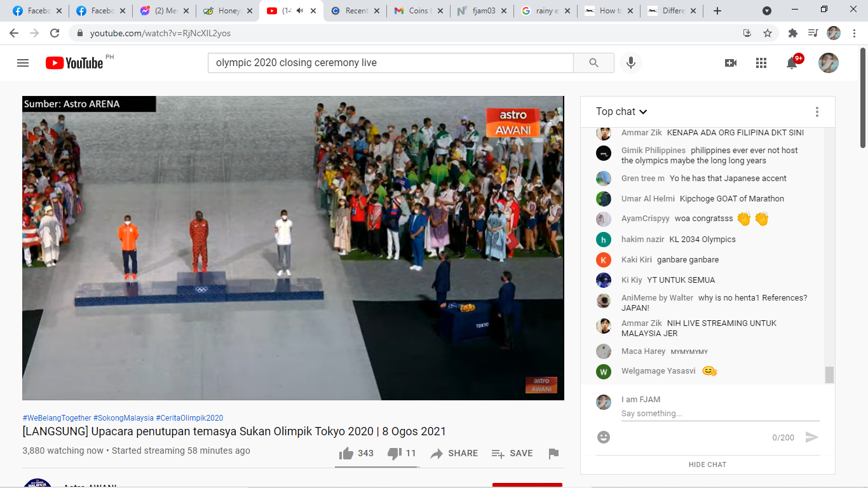This screenshot has height=488, width=868.
Task: Open Chrome media controls icon
Action: [x=812, y=33]
